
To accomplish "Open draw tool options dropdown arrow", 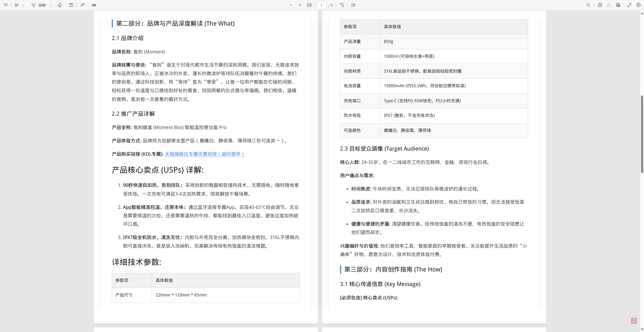I will 51,5.
